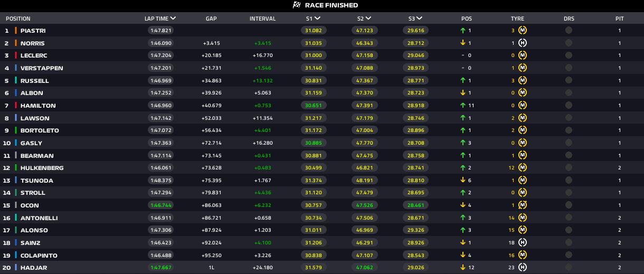Click Piastri's medium tyre icon
This screenshot has height=274, width=644.
click(523, 31)
